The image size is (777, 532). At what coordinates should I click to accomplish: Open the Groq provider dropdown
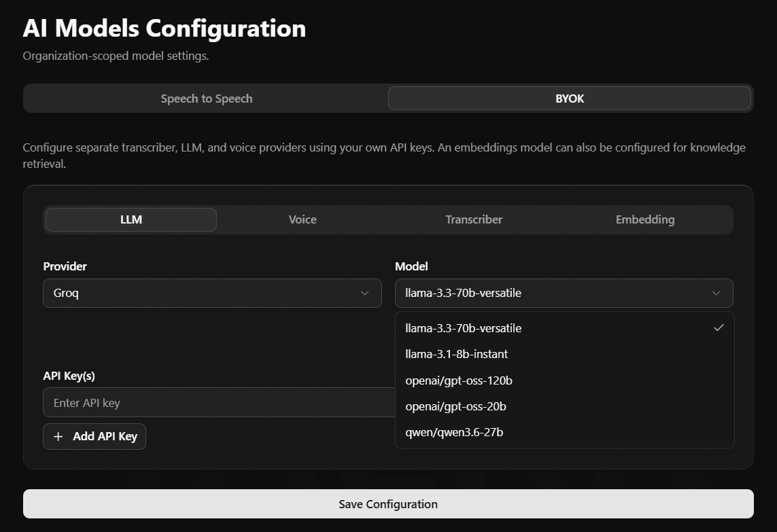pos(212,294)
